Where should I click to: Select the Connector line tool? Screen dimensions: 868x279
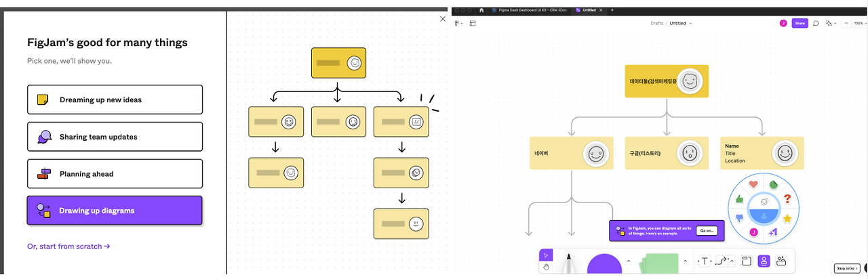pyautogui.click(x=722, y=261)
